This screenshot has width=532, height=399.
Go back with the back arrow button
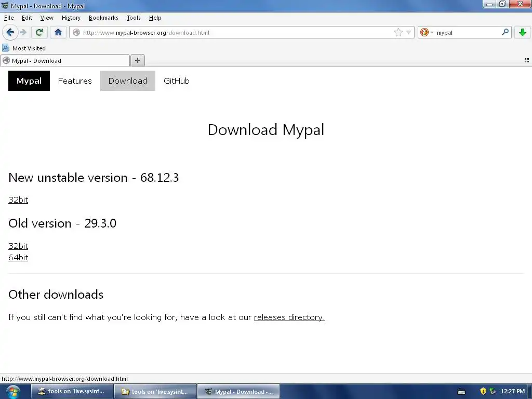click(10, 33)
